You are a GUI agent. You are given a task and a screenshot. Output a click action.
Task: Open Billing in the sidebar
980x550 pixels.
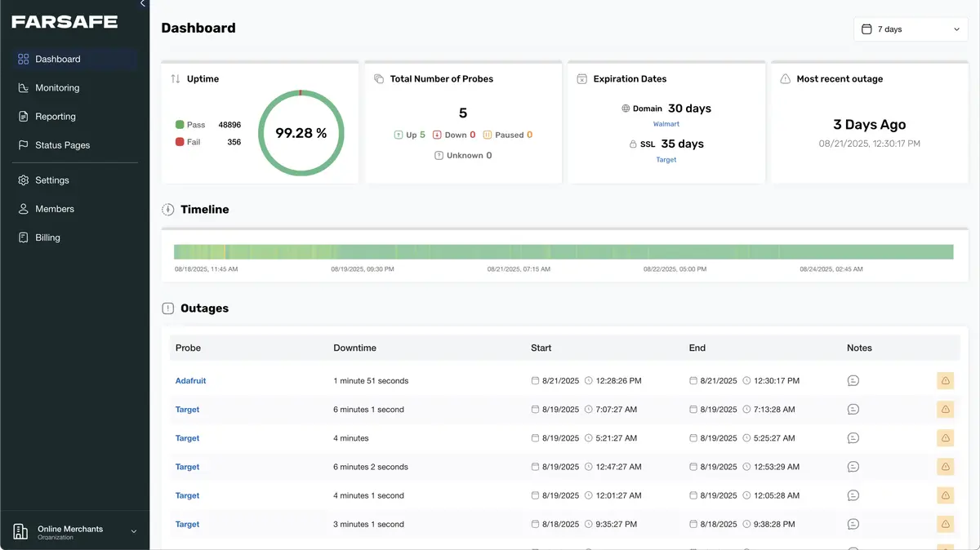click(x=47, y=237)
